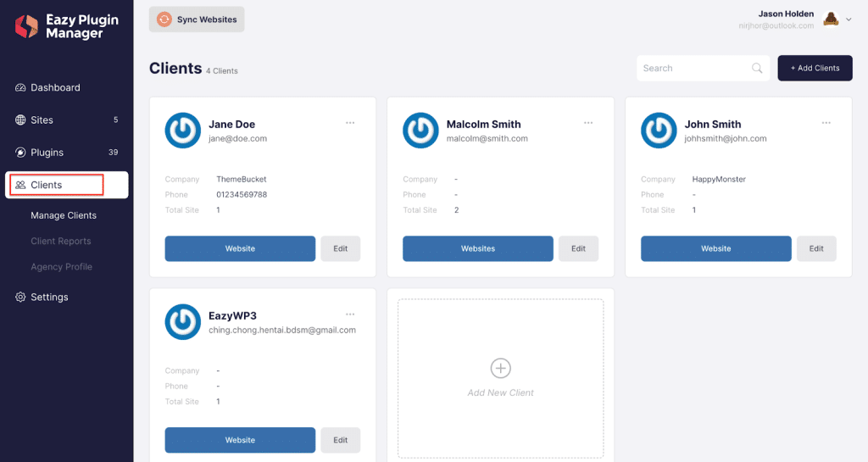Click the jane@doe.com email text
The width and height of the screenshot is (868, 462).
click(237, 139)
